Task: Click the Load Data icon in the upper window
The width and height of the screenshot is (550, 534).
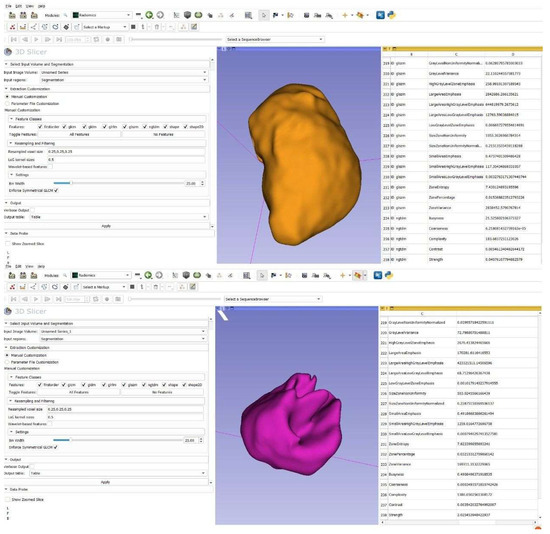Action: (x=12, y=15)
